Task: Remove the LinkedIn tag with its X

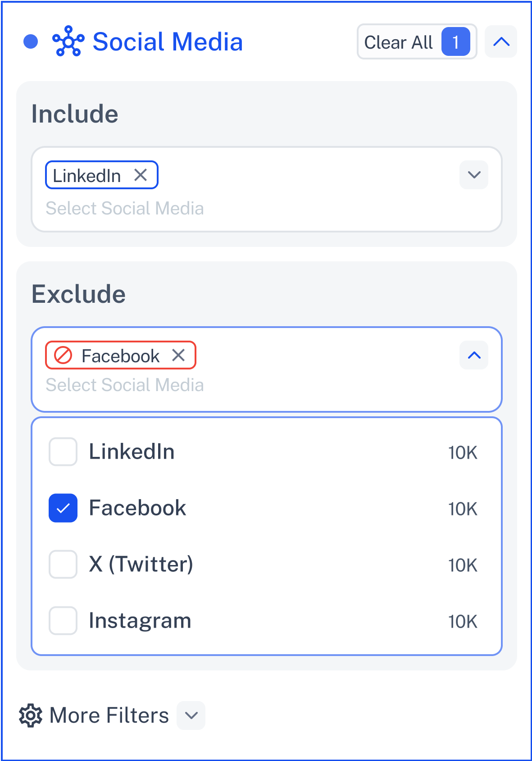Action: coord(141,175)
